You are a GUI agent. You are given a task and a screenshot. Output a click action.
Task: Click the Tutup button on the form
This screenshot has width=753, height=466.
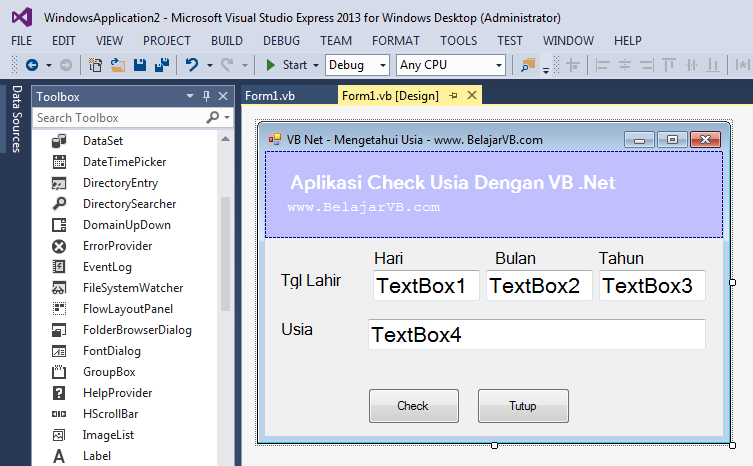[523, 406]
